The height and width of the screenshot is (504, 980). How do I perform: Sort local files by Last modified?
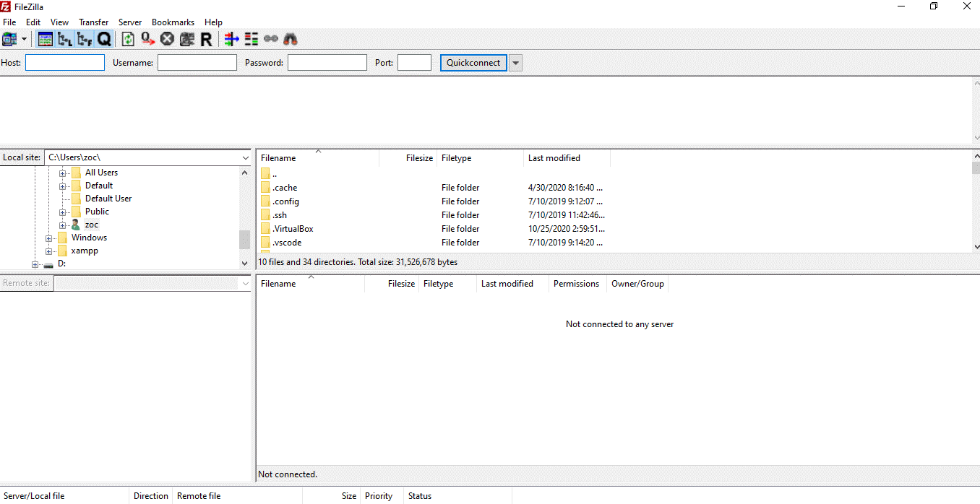(x=554, y=158)
